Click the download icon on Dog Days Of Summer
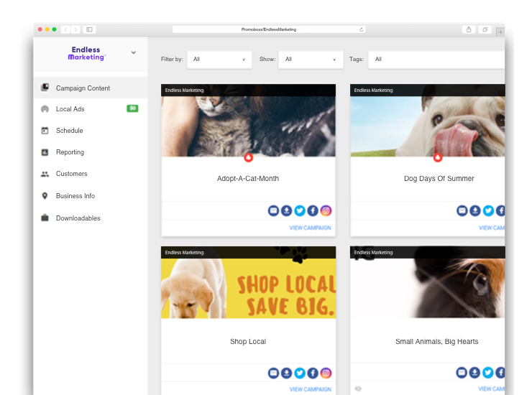The height and width of the screenshot is (395, 532). tap(475, 210)
